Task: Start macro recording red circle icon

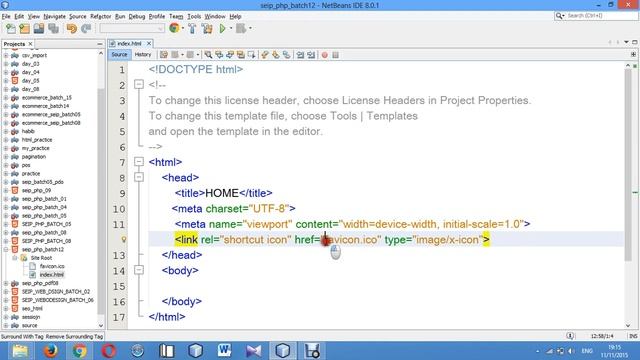Action: click(x=324, y=55)
